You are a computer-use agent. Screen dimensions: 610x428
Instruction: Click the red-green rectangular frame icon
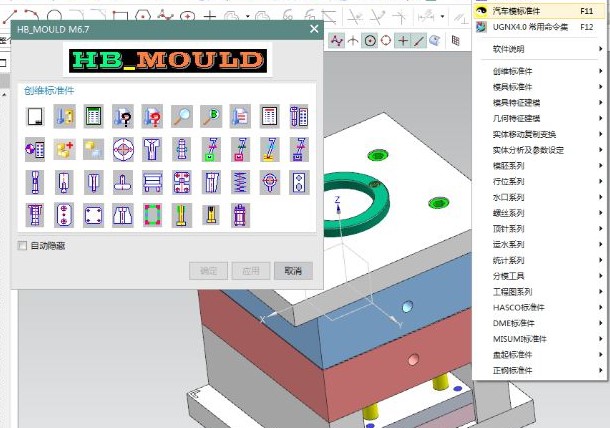152,214
